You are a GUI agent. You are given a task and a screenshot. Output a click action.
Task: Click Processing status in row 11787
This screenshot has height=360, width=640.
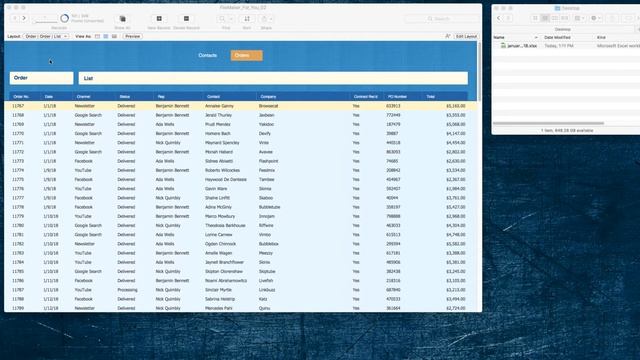pyautogui.click(x=127, y=290)
